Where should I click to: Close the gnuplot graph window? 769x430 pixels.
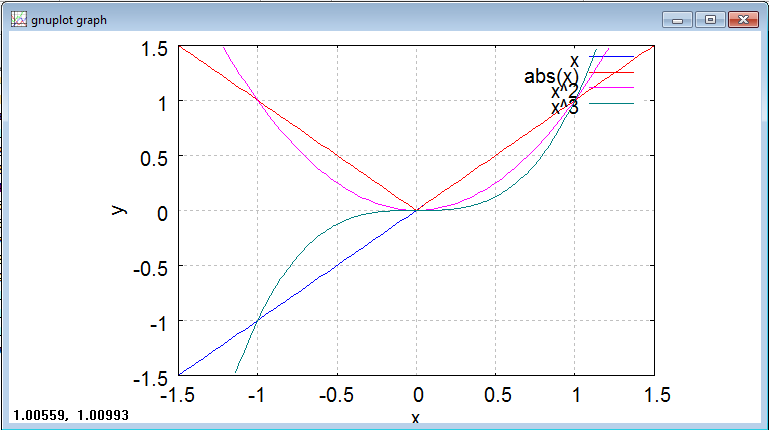(x=743, y=20)
